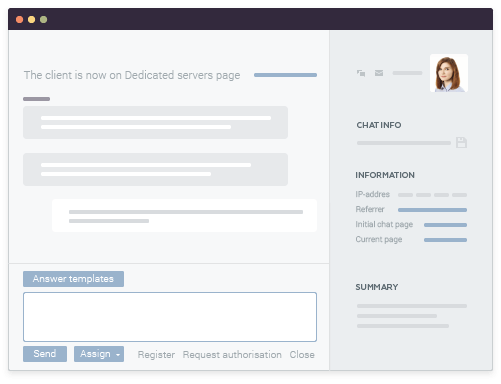This screenshot has height=384, width=501.
Task: Click the Send button
Action: click(45, 354)
